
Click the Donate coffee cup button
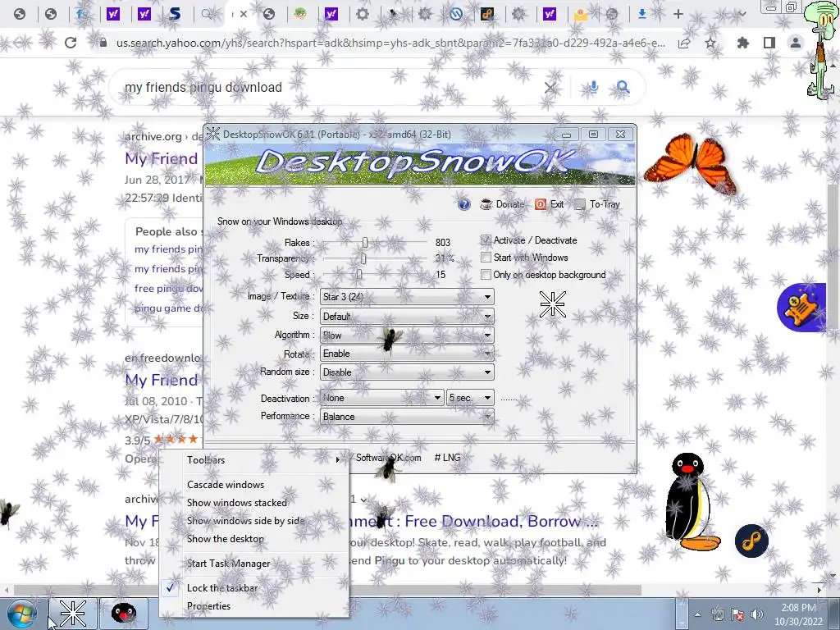[x=502, y=204]
